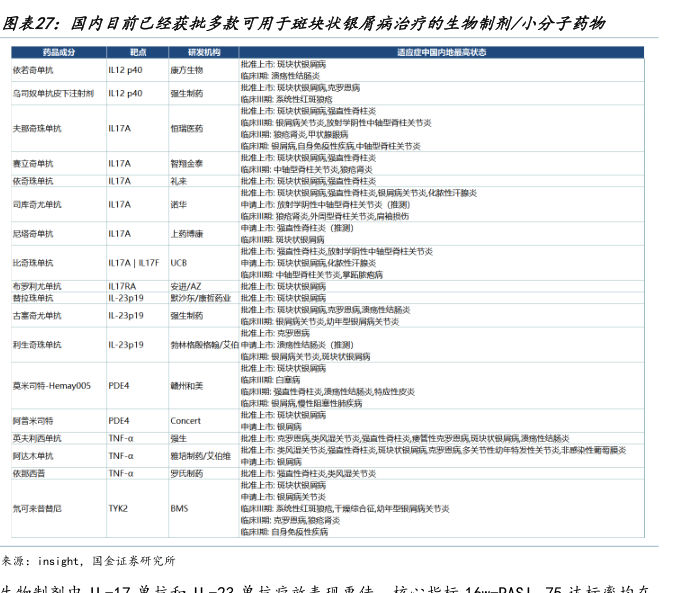Select the 依若奇单抗 drug name cell

coord(35,71)
